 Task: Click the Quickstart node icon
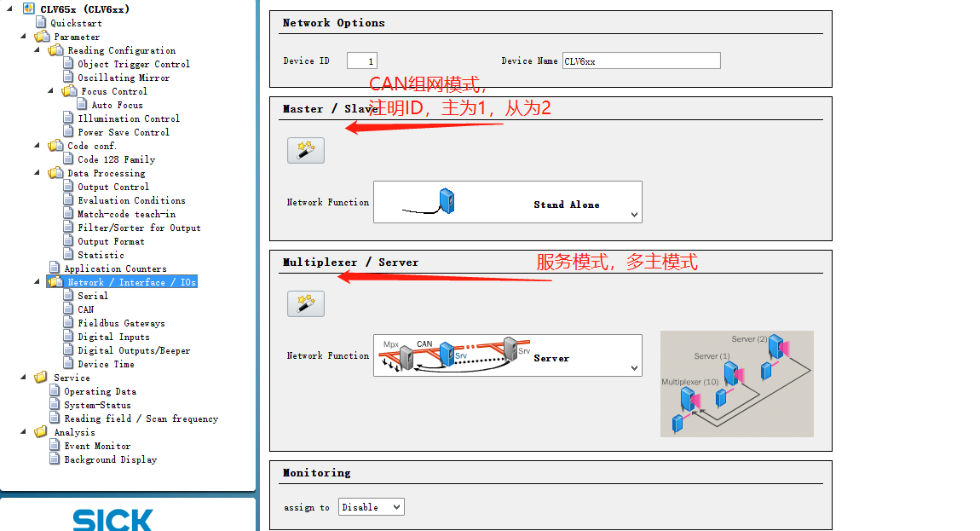[40, 23]
